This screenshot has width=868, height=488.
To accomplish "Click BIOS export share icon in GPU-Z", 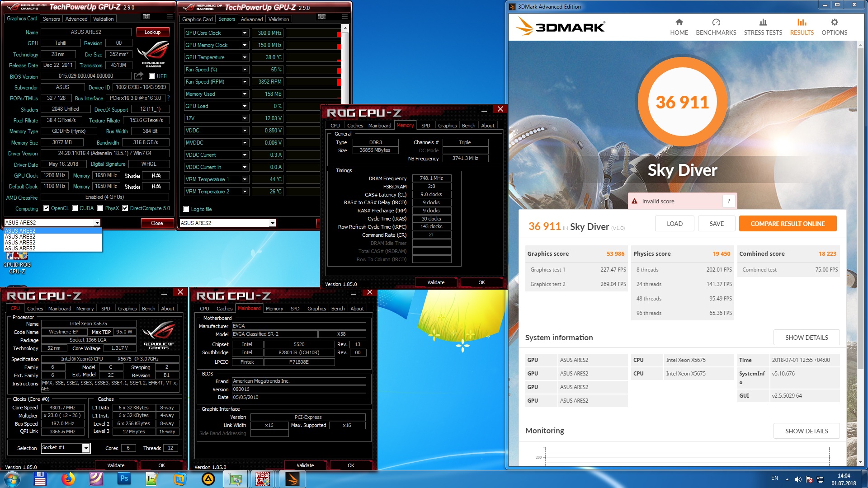I will pos(138,75).
